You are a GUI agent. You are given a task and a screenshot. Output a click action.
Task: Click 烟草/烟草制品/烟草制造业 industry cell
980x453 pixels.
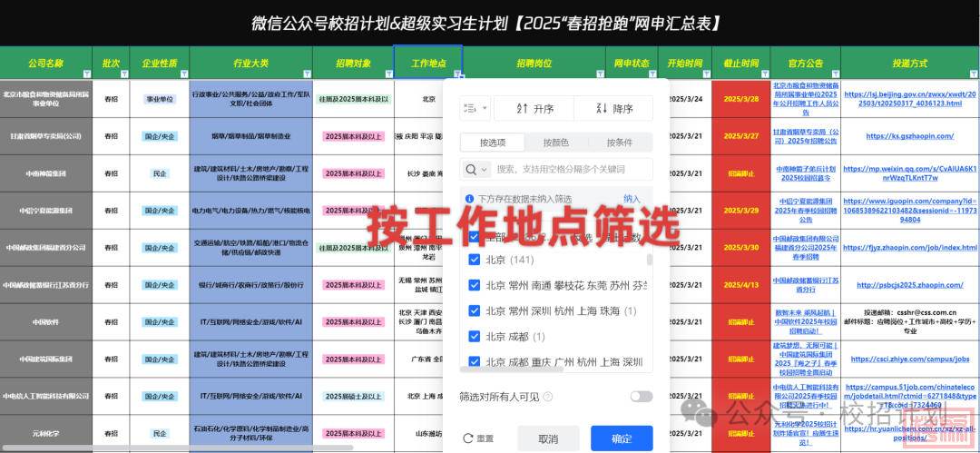[x=250, y=136]
